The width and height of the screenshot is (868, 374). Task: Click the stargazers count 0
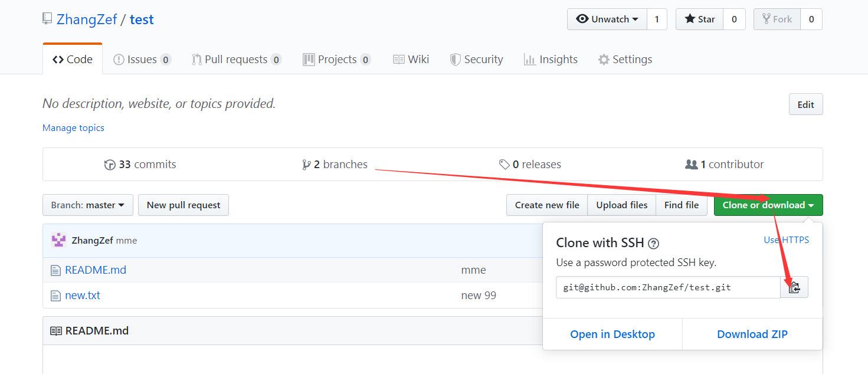pos(734,19)
